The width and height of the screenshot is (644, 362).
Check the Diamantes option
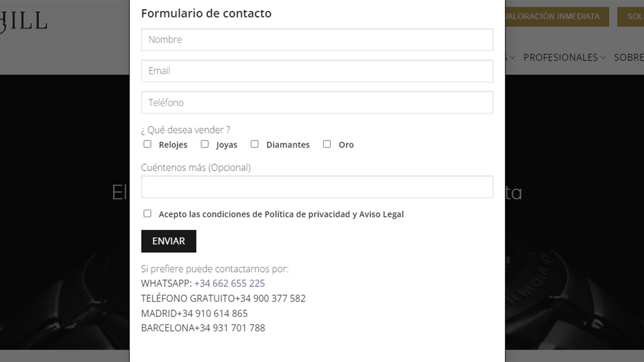[x=254, y=144]
